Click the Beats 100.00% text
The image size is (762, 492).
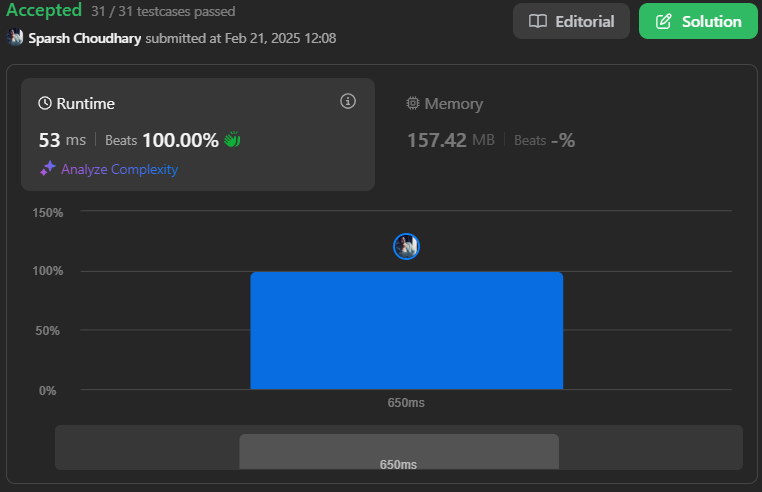pyautogui.click(x=162, y=140)
